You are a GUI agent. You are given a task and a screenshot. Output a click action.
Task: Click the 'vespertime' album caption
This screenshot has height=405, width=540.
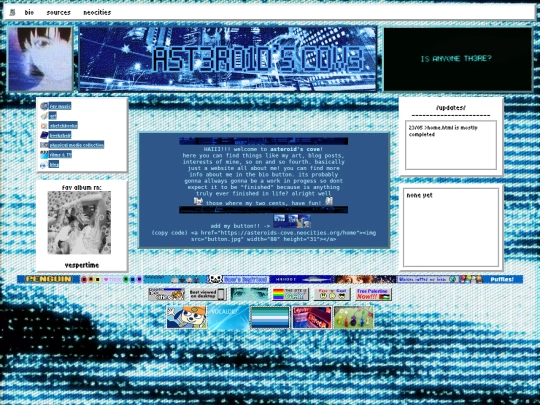[82, 265]
